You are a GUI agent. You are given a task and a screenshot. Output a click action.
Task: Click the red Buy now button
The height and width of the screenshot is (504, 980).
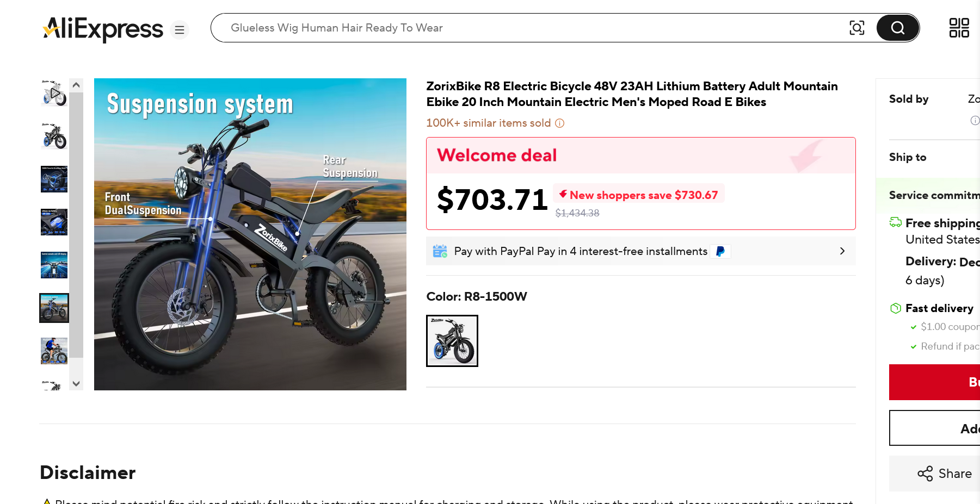pyautogui.click(x=935, y=382)
